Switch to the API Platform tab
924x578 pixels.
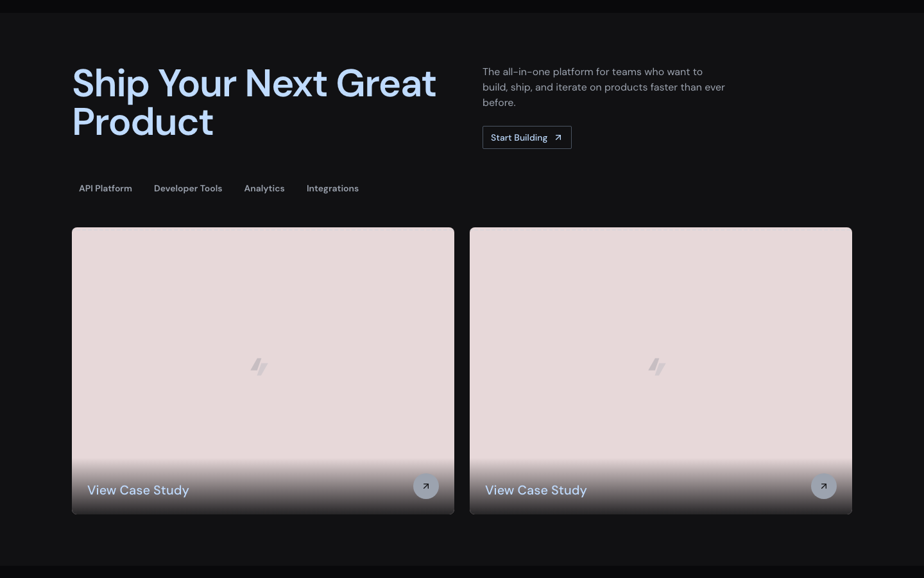[x=105, y=188]
